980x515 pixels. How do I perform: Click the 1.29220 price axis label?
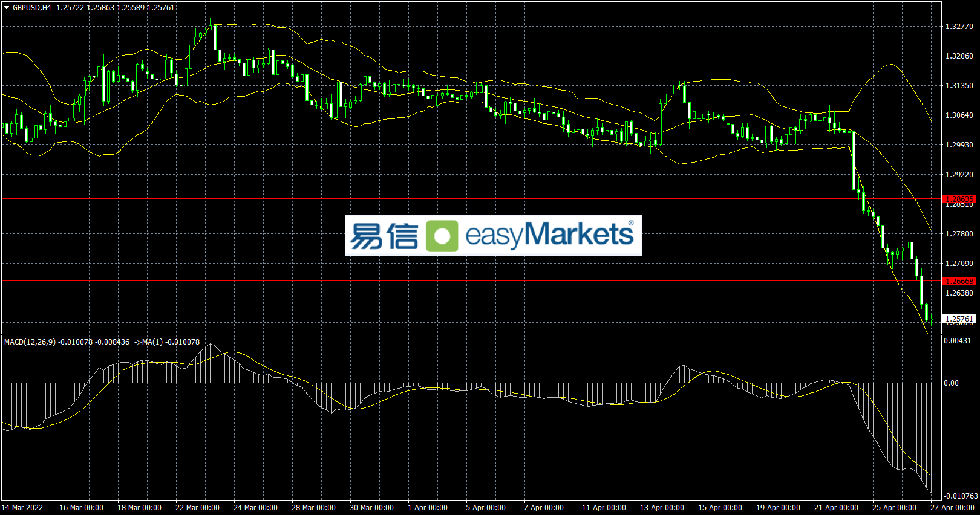[x=959, y=175]
